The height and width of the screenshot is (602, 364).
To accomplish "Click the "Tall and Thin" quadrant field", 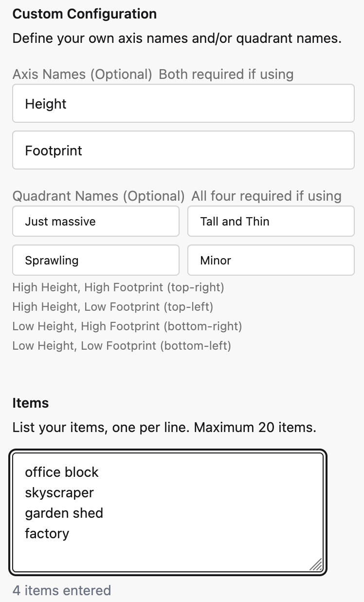I will [271, 222].
